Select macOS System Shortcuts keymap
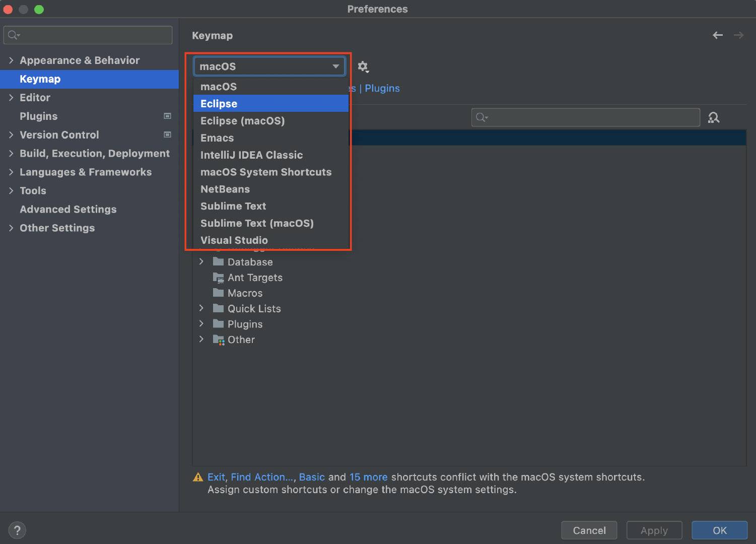Image resolution: width=756 pixels, height=544 pixels. point(271,172)
